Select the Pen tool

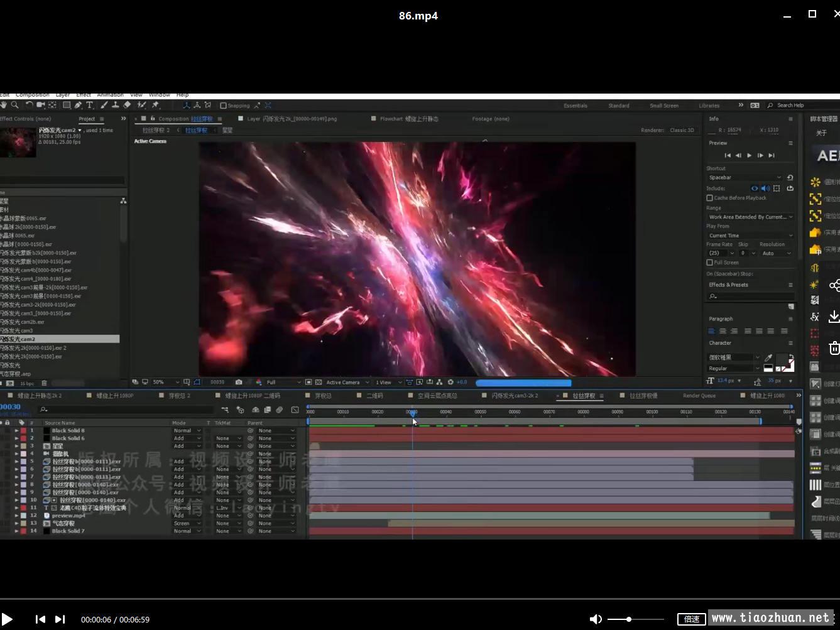(x=78, y=106)
